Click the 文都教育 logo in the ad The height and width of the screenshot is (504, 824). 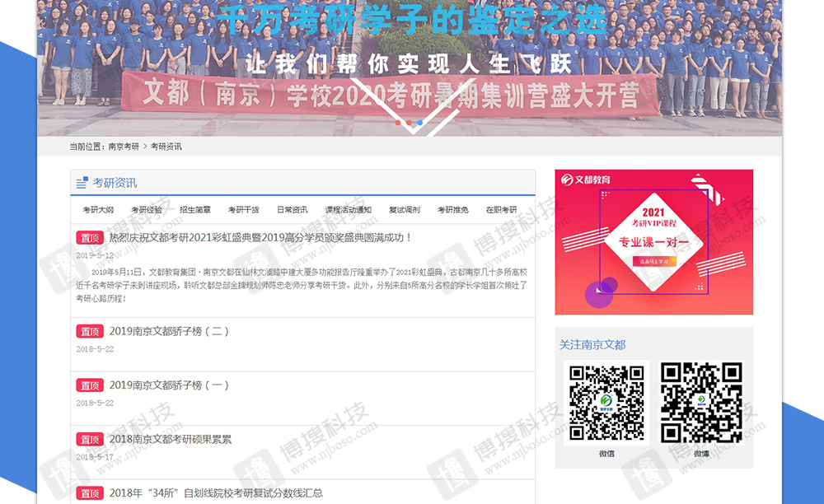click(x=585, y=180)
